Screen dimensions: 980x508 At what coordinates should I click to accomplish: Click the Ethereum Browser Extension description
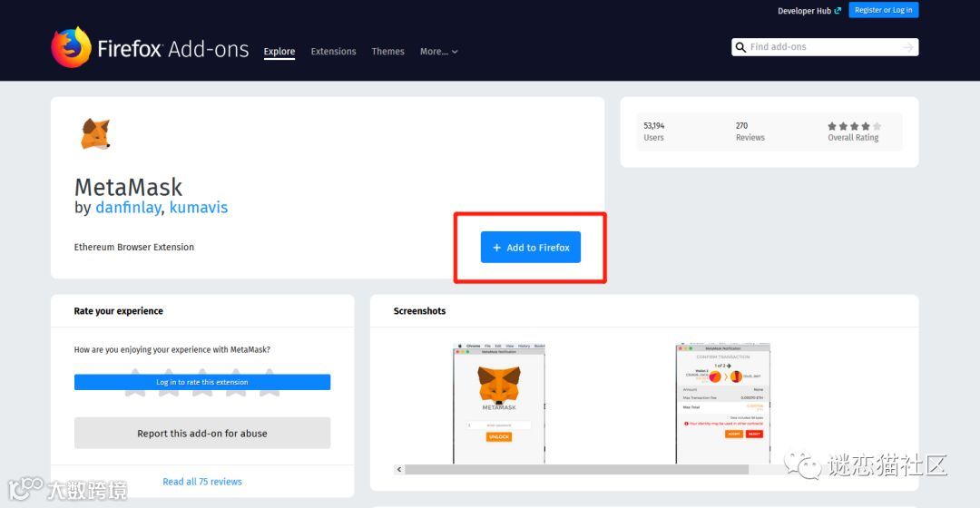[133, 247]
